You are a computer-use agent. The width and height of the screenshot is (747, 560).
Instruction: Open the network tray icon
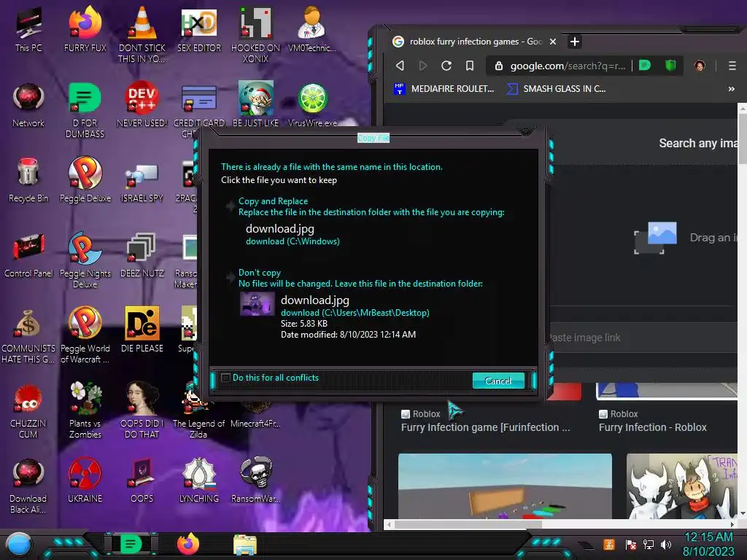[x=649, y=544]
